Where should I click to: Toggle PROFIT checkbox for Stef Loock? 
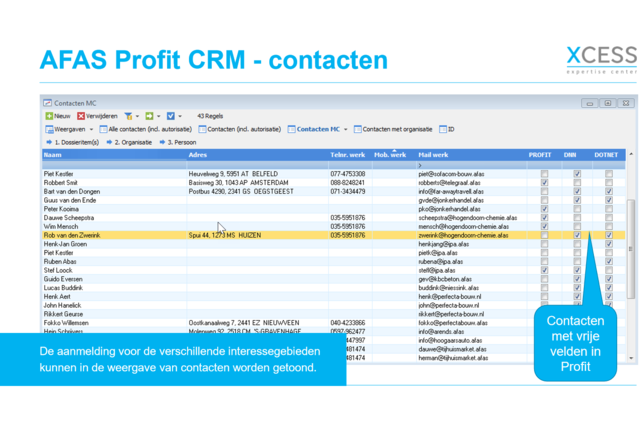(544, 270)
